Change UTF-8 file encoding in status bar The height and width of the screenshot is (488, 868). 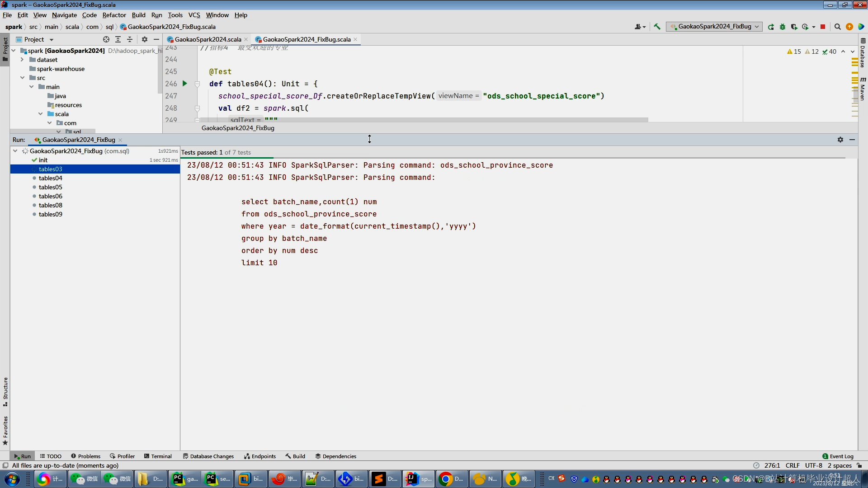click(813, 465)
